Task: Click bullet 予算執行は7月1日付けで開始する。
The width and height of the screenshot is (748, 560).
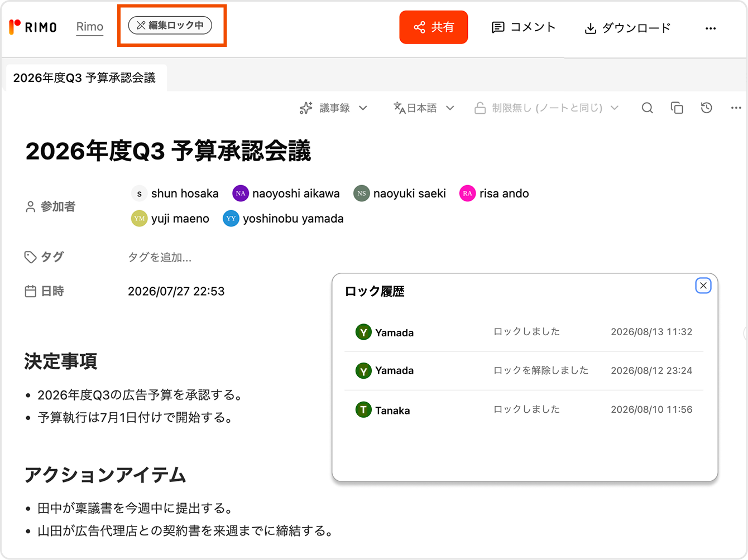Action: (136, 418)
